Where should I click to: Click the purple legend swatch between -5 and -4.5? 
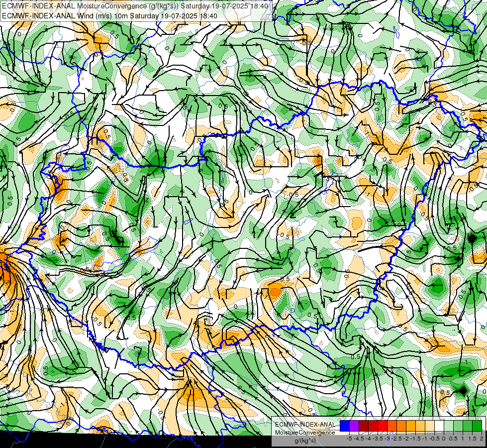pyautogui.click(x=354, y=426)
